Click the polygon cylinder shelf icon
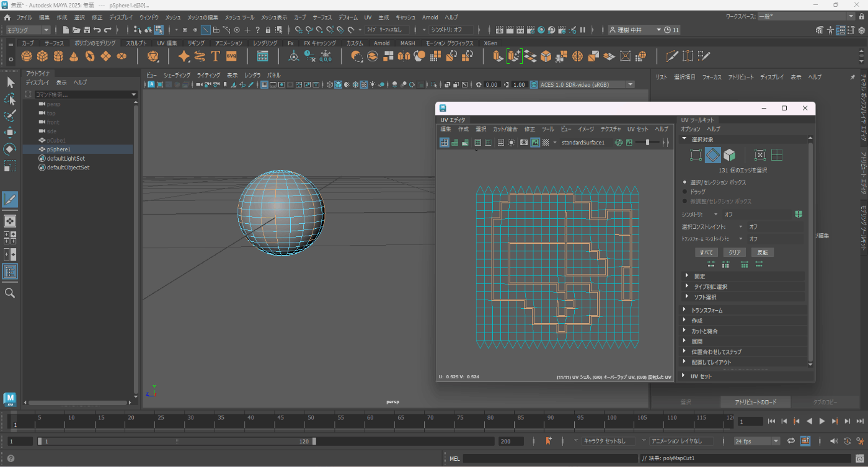 [x=58, y=56]
